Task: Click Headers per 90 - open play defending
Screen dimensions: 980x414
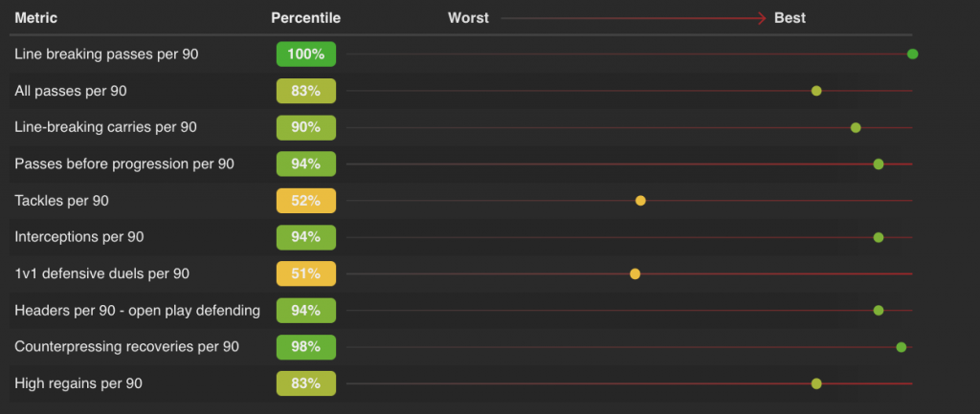Action: pos(137,310)
